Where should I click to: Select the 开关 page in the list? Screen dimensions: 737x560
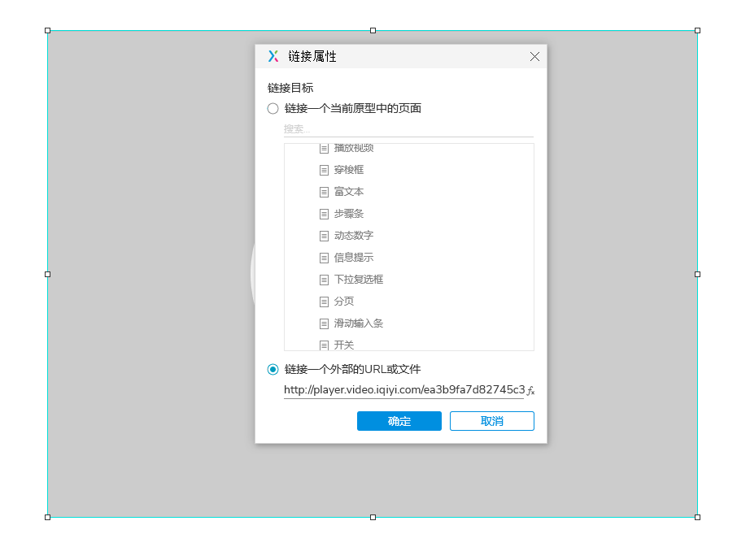pyautogui.click(x=344, y=345)
